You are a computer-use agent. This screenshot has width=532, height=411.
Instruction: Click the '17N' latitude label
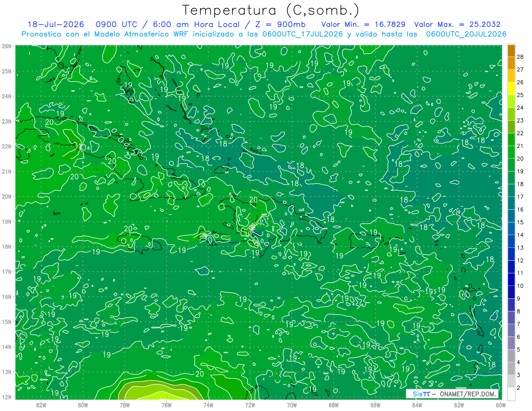(x=7, y=271)
